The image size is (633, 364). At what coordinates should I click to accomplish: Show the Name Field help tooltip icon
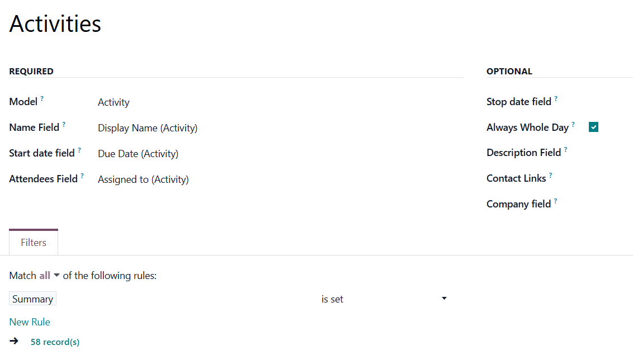pyautogui.click(x=64, y=125)
